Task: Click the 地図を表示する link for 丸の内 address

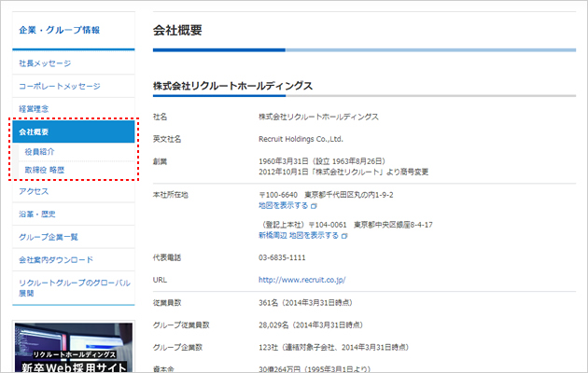Action: (x=283, y=205)
